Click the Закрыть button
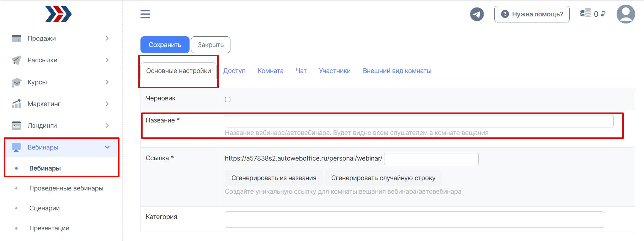This screenshot has height=241, width=644. pos(211,45)
